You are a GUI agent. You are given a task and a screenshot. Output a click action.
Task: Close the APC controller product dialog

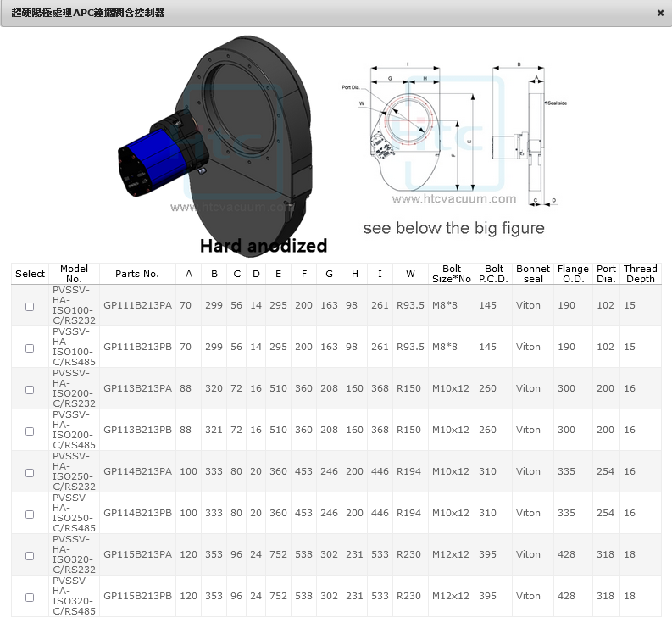click(660, 14)
